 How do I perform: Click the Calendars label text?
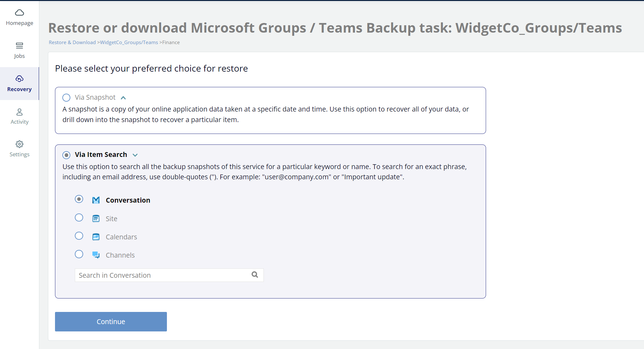click(121, 237)
